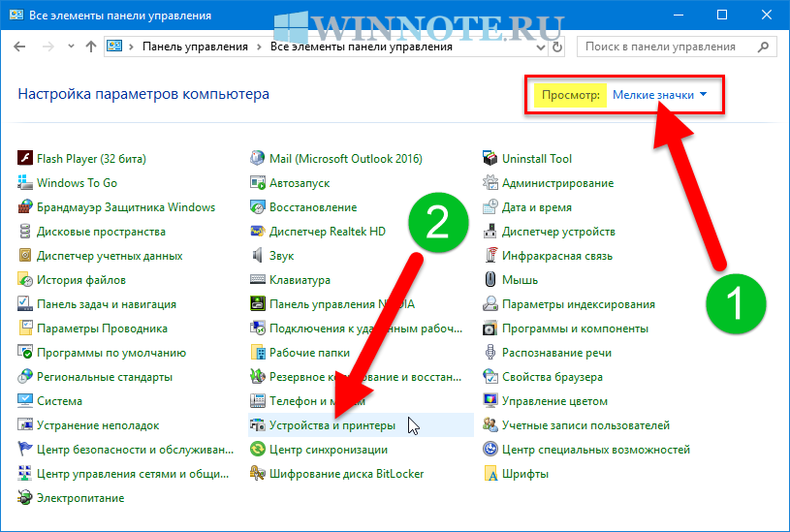Screen dimensions: 790x532
Task: Click the Поиск в панели управления search field
Action: 667,47
